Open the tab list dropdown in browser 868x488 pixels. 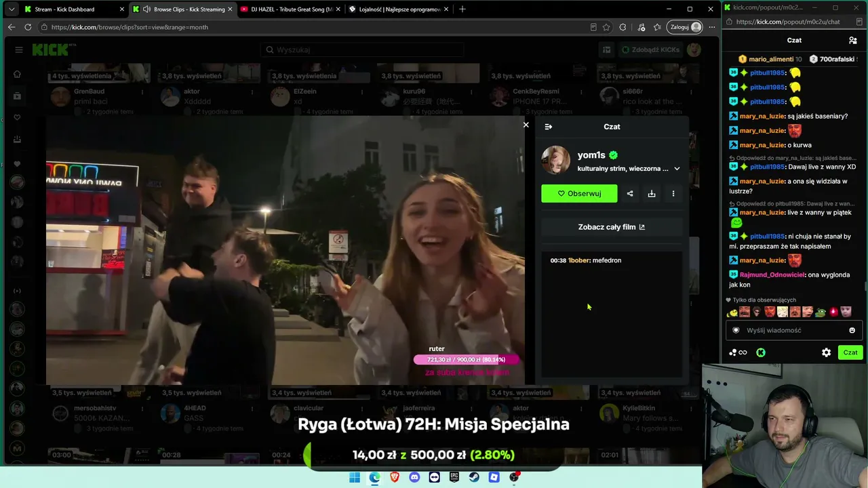pyautogui.click(x=11, y=9)
